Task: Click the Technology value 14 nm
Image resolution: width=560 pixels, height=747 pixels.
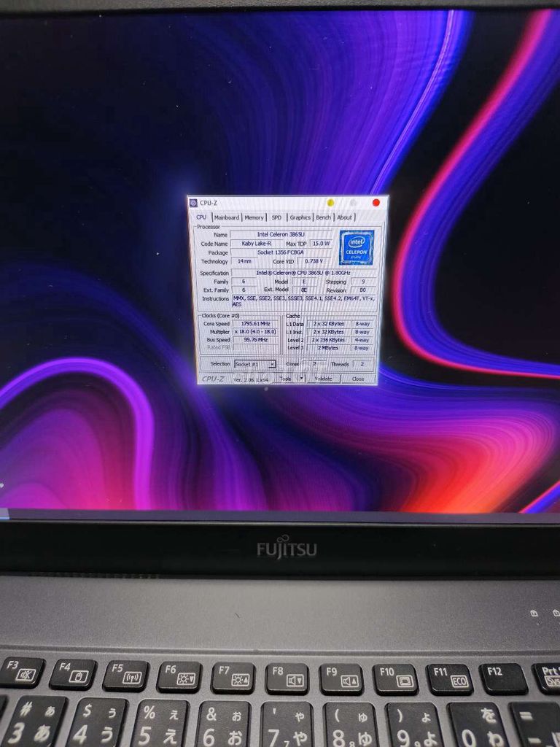Action: pyautogui.click(x=245, y=261)
